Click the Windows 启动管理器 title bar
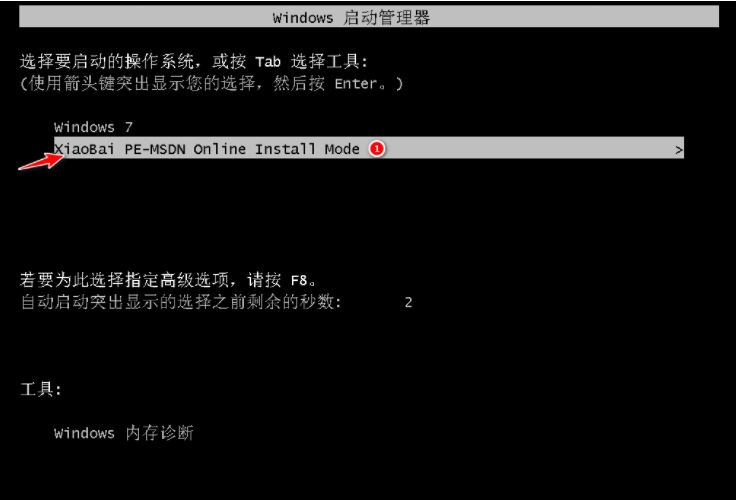Viewport: 736px width, 500px height. (369, 17)
